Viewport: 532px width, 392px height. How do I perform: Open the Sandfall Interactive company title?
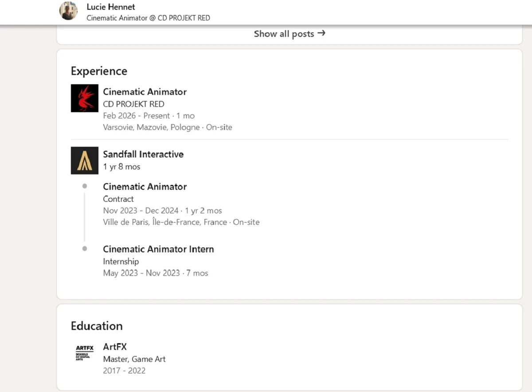click(x=143, y=154)
